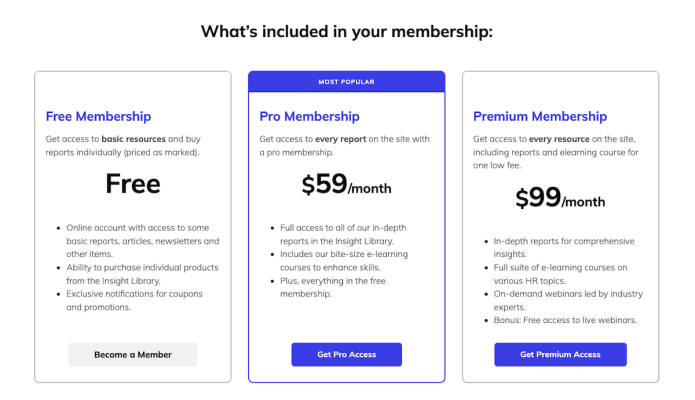Click the $59/month price
Image resolution: width=695 pixels, height=400 pixels.
(x=346, y=185)
